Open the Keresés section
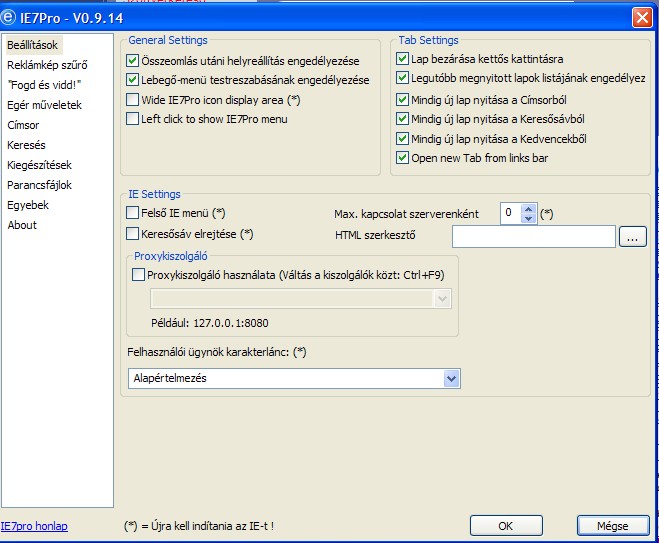The image size is (659, 543). (26, 145)
